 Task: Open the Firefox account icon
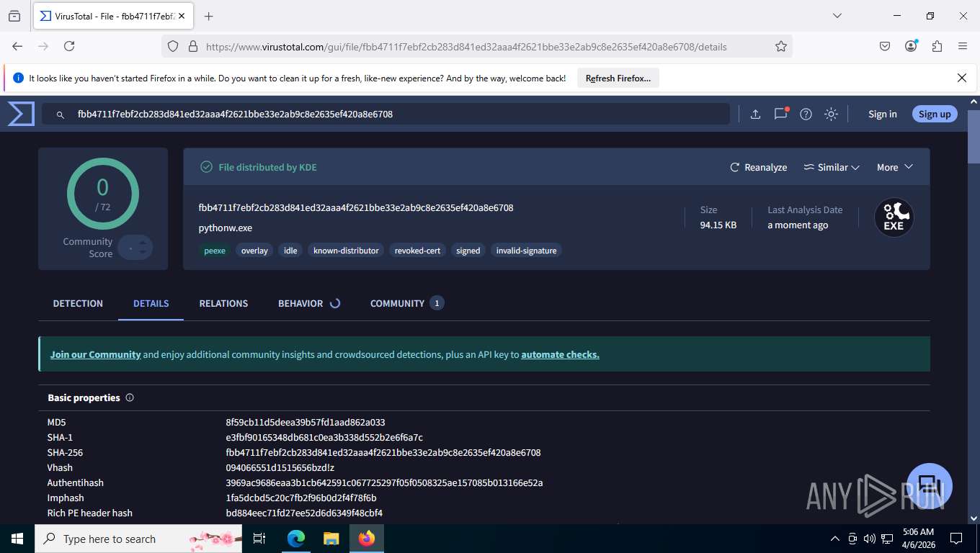912,45
